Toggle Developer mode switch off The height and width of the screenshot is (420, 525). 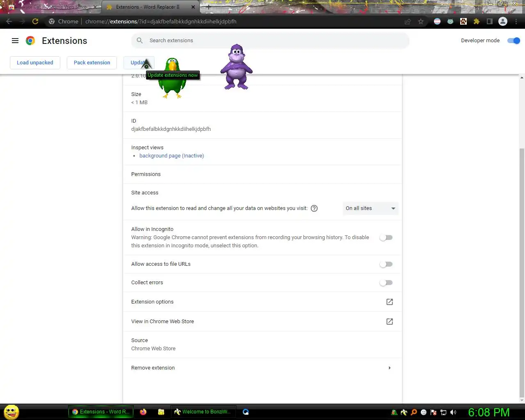click(x=514, y=41)
